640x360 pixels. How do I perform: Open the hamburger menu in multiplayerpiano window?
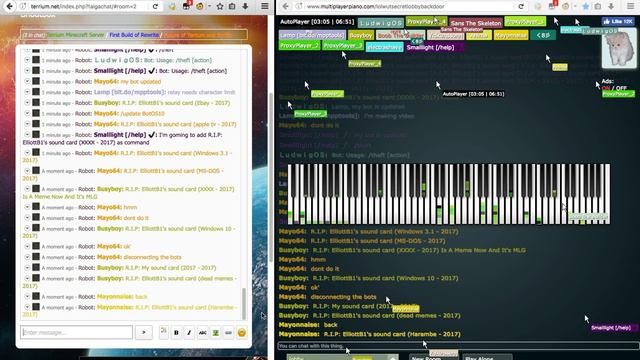[631, 7]
